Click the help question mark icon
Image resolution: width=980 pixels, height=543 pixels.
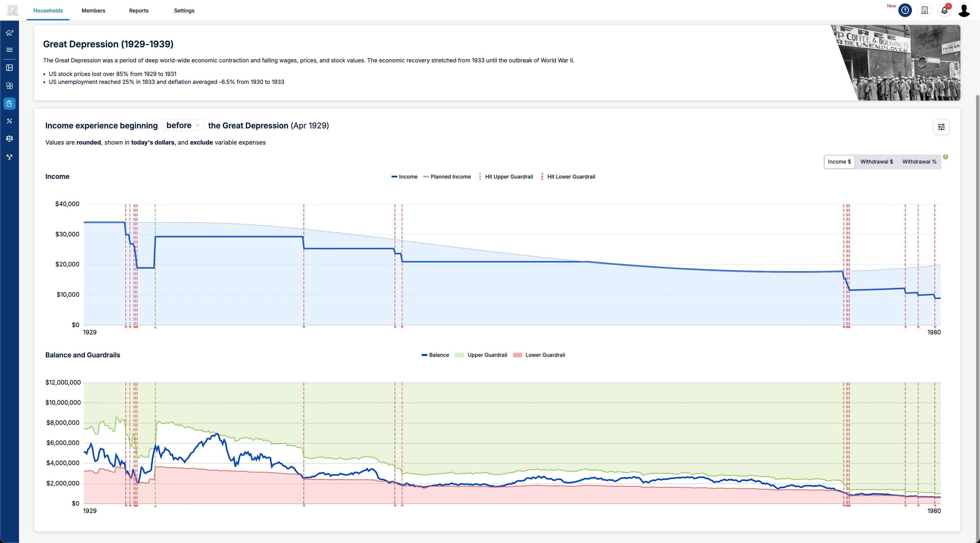point(905,10)
